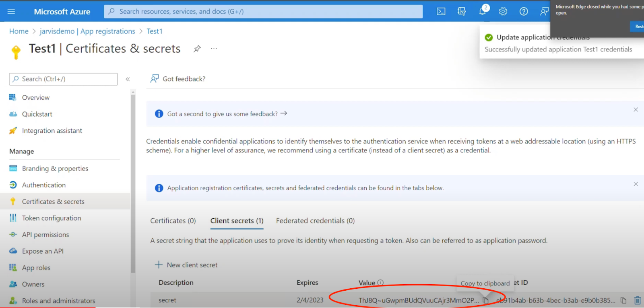Click New client secret button
The width and height of the screenshot is (644, 308).
coord(186,265)
